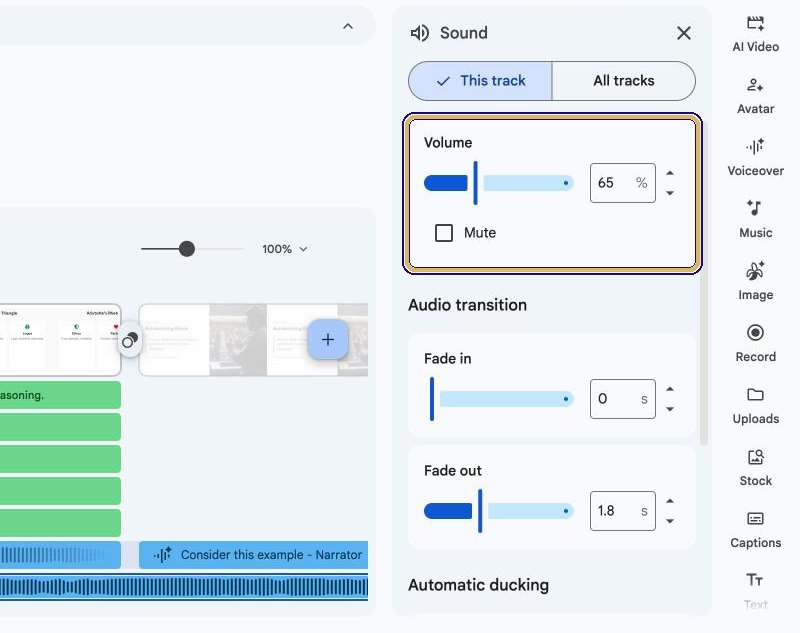Click the Volume percent input field
The width and height of the screenshot is (800, 633).
point(622,183)
